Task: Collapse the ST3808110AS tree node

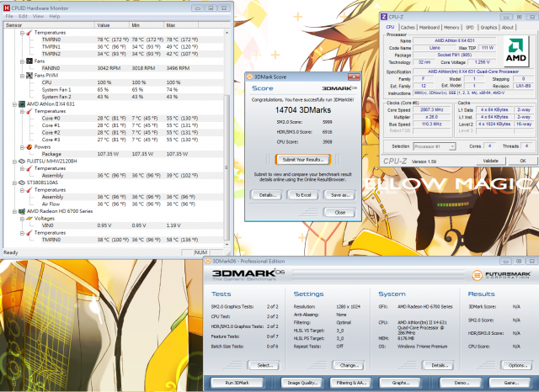Action: tap(14, 183)
